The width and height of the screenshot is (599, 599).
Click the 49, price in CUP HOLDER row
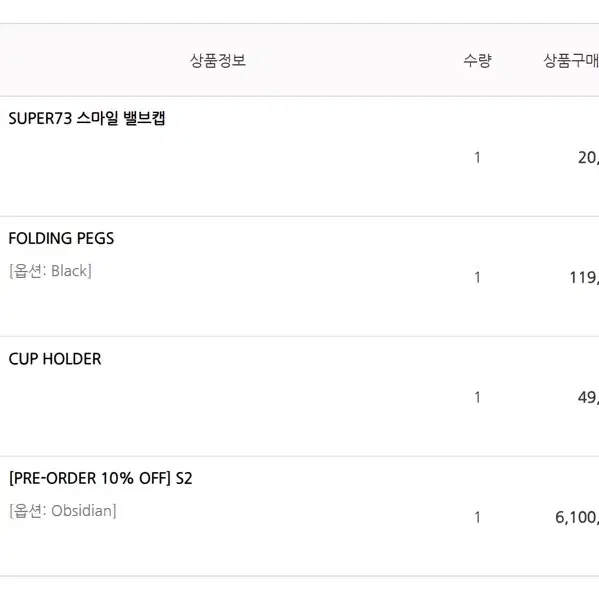click(588, 398)
